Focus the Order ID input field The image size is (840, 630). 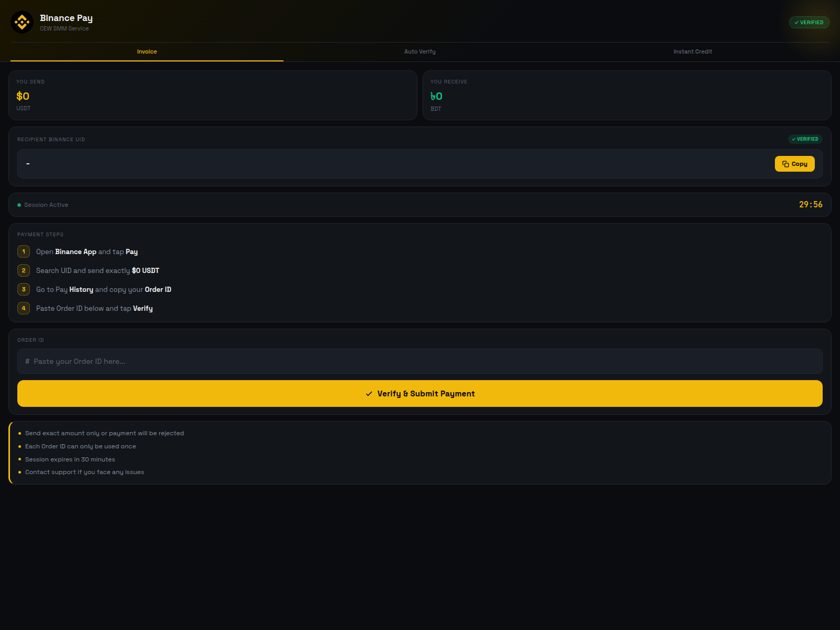click(x=420, y=361)
